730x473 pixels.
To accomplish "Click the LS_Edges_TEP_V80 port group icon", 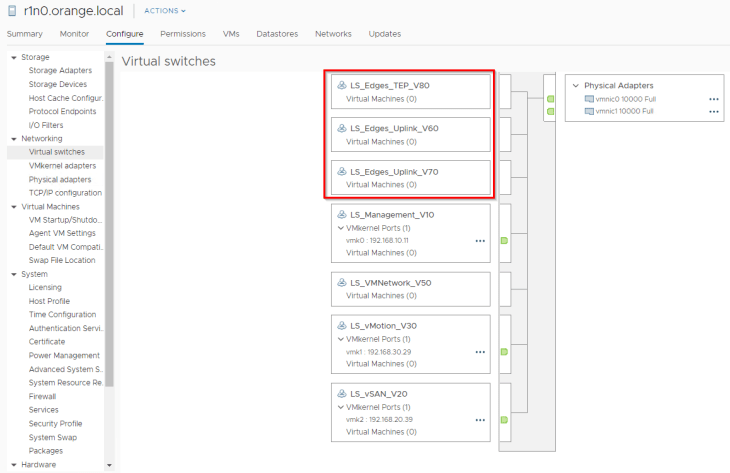I will [342, 86].
